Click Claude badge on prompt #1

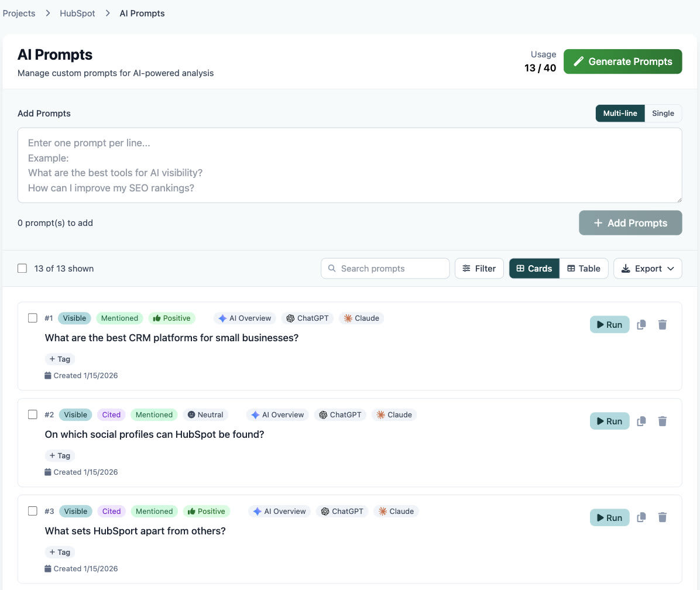pos(361,318)
